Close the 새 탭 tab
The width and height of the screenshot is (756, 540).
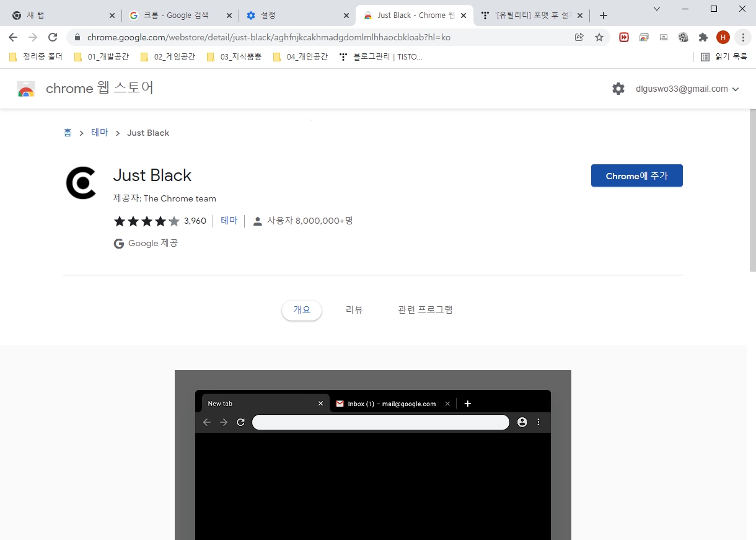coord(112,15)
